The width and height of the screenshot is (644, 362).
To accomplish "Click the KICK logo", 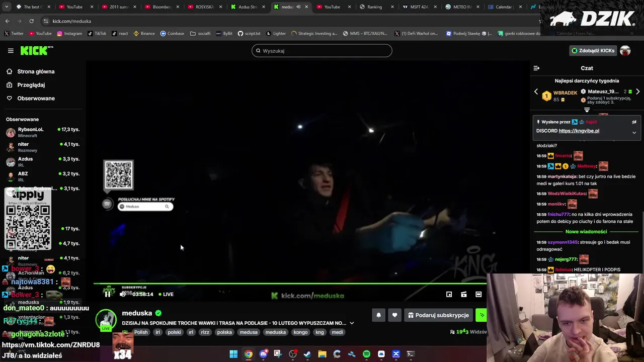I will 36,50.
